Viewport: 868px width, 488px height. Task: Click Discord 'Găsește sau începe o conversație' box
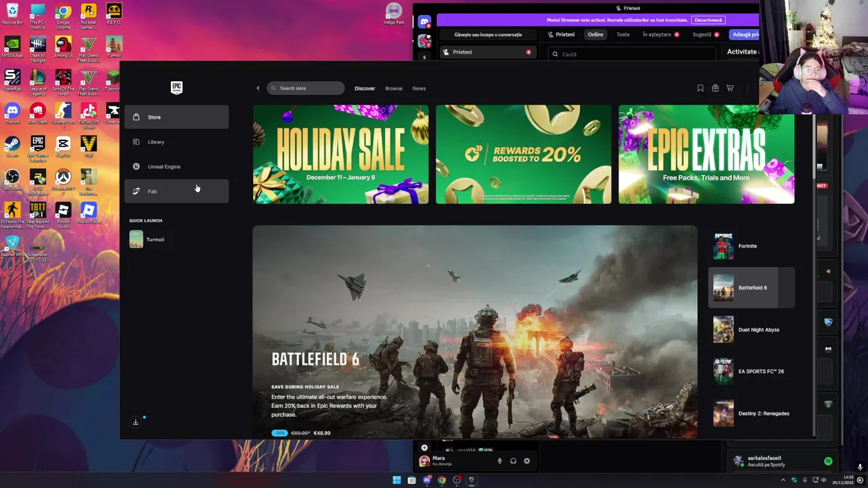[488, 35]
